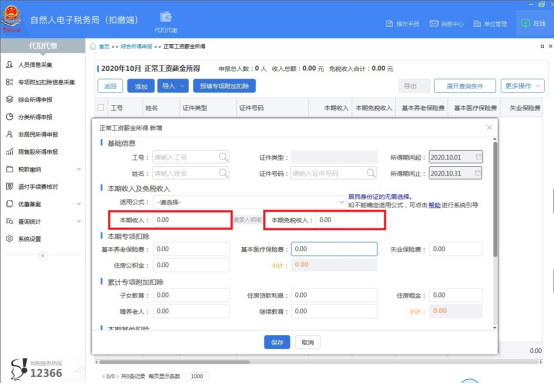This screenshot has height=384, width=554.
Task: Open the 导出 export dropdown
Action: click(414, 86)
